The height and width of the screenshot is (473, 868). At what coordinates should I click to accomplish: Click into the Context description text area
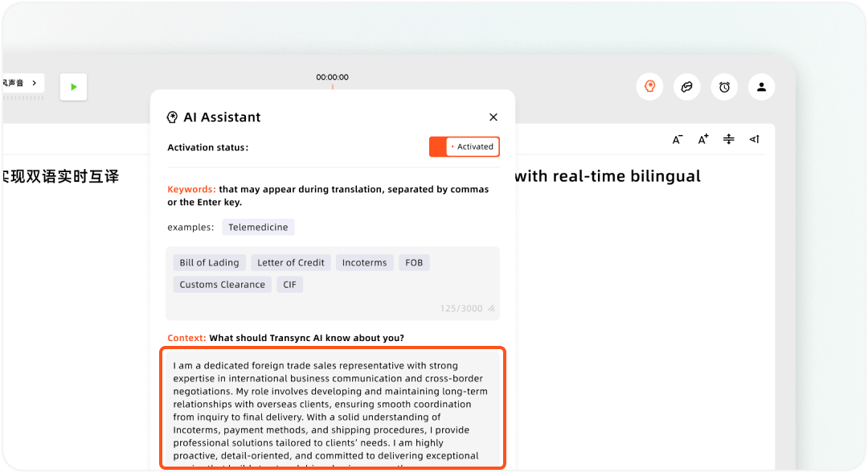coord(333,409)
